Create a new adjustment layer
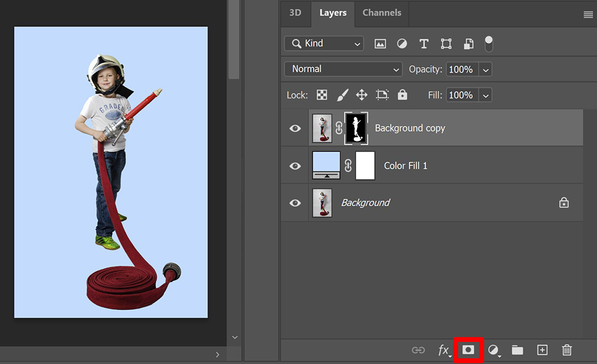This screenshot has height=364, width=597. pos(494,350)
